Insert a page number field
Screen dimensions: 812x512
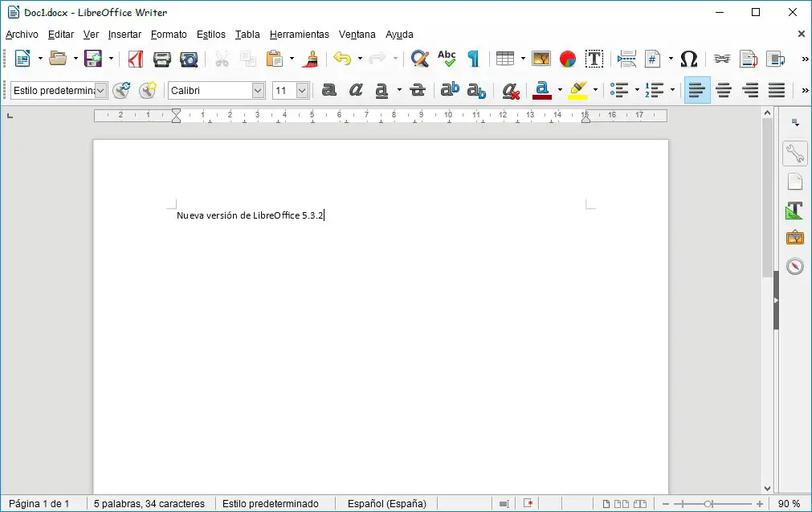click(x=652, y=59)
